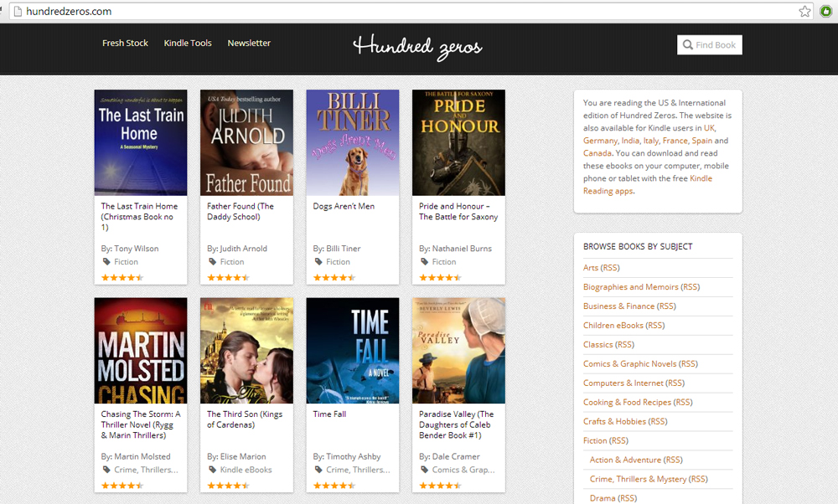Image resolution: width=838 pixels, height=504 pixels.
Task: Click the tag icon under Elise Marion
Action: pyautogui.click(x=212, y=470)
